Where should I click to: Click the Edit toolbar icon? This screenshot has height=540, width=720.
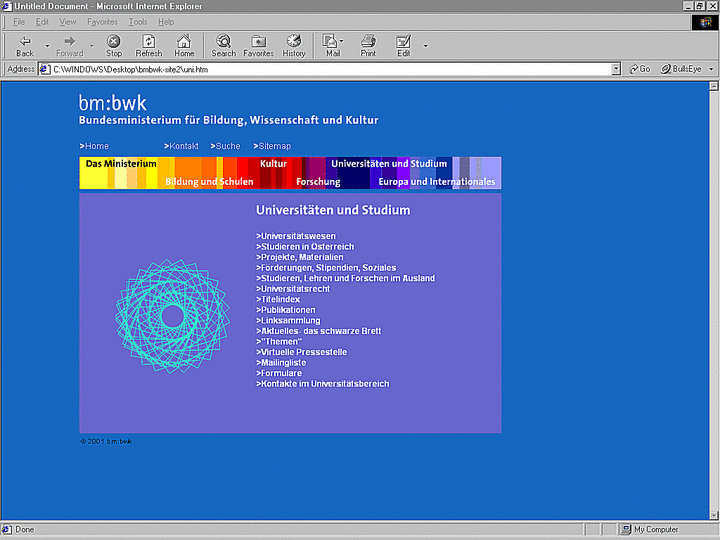point(404,46)
